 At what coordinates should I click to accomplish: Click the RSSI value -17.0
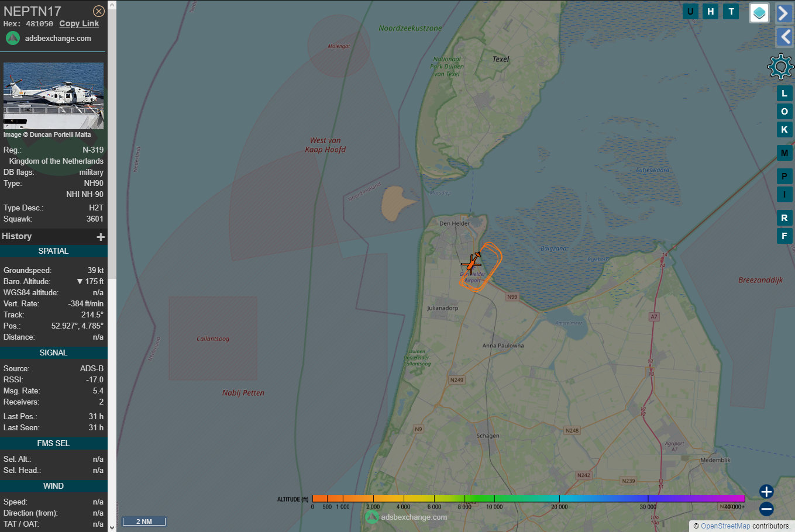click(95, 379)
